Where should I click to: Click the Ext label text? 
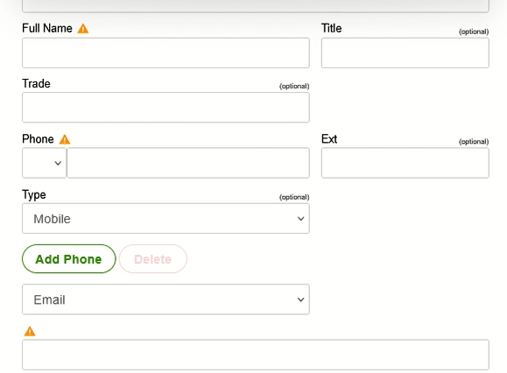(x=329, y=139)
